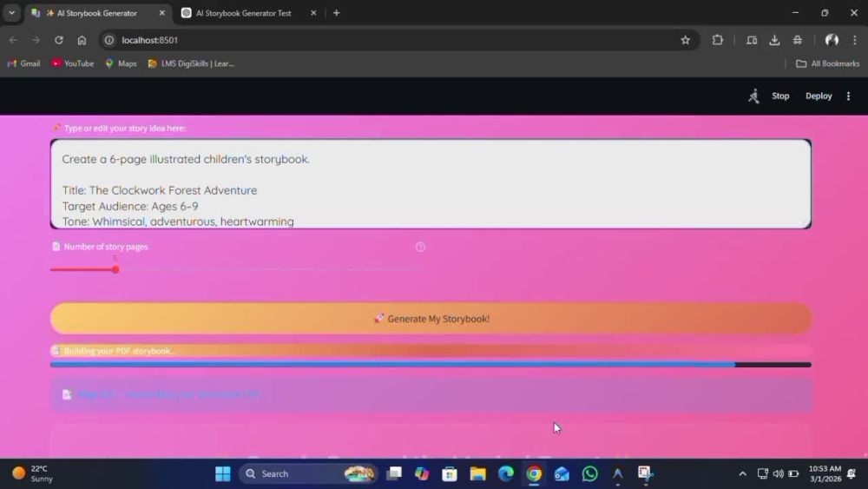The width and height of the screenshot is (868, 489).
Task: Check battery status in the tray
Action: (793, 473)
